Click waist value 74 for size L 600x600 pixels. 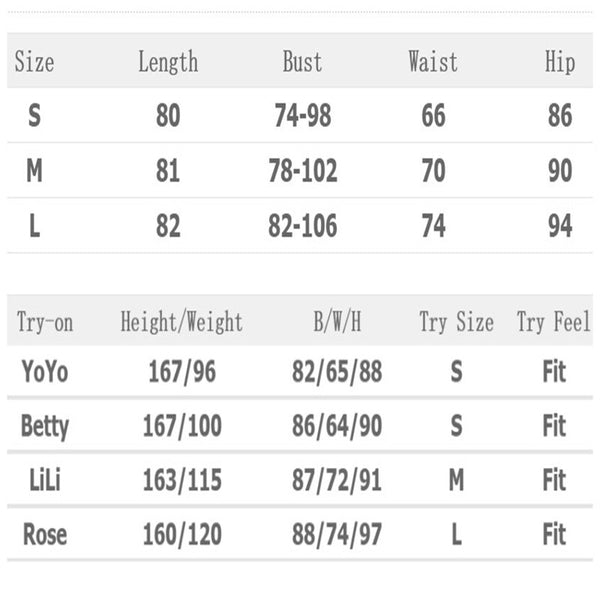[x=433, y=226]
